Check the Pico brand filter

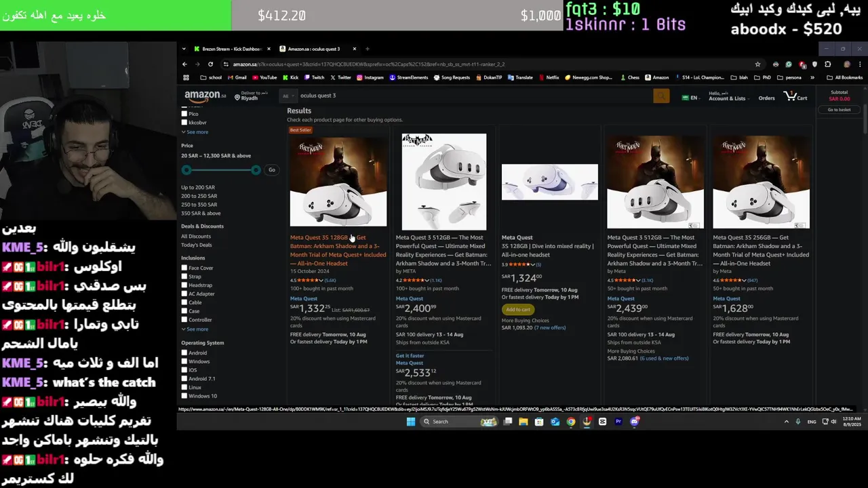[184, 114]
